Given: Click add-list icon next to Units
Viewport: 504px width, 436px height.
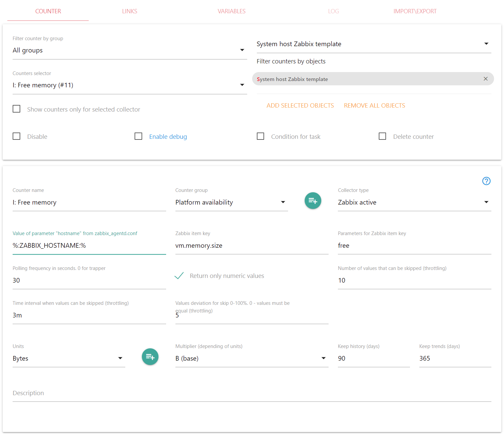Looking at the screenshot, I should 150,357.
